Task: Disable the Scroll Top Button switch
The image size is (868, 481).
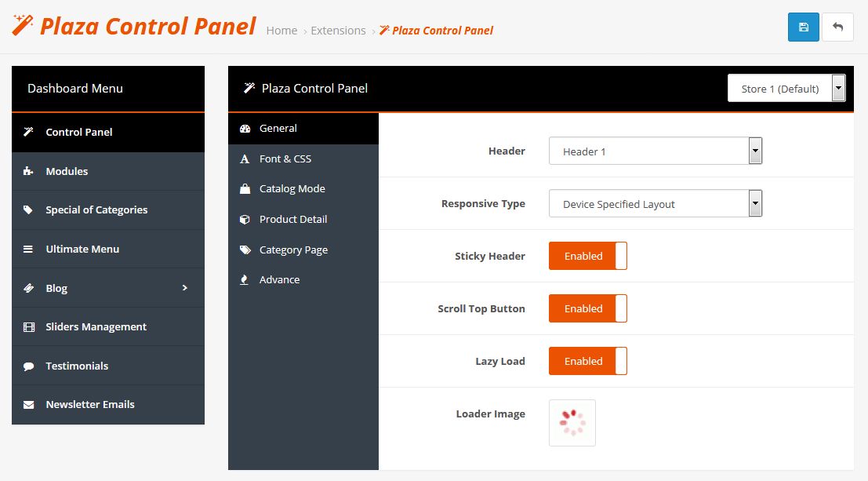Action: tap(588, 308)
